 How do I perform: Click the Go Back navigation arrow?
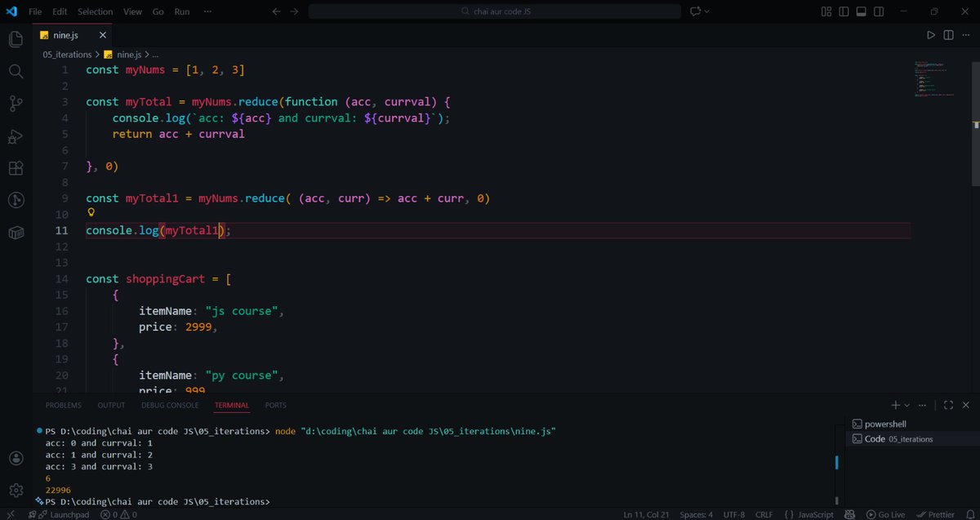[x=276, y=11]
